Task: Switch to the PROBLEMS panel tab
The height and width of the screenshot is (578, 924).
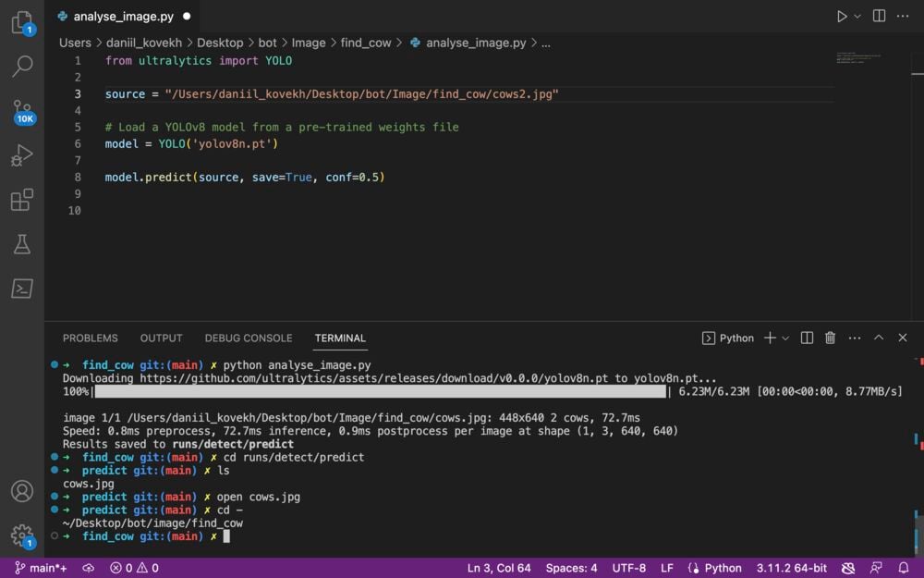Action: coord(90,338)
